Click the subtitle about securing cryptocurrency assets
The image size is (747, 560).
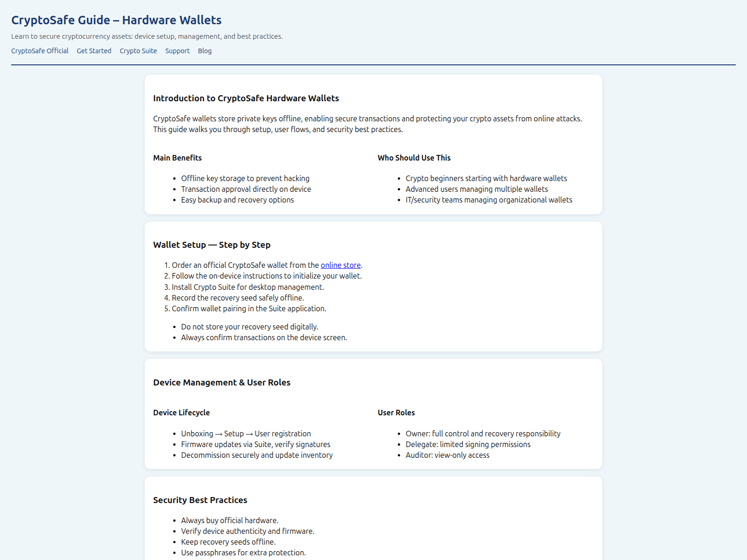tap(147, 36)
